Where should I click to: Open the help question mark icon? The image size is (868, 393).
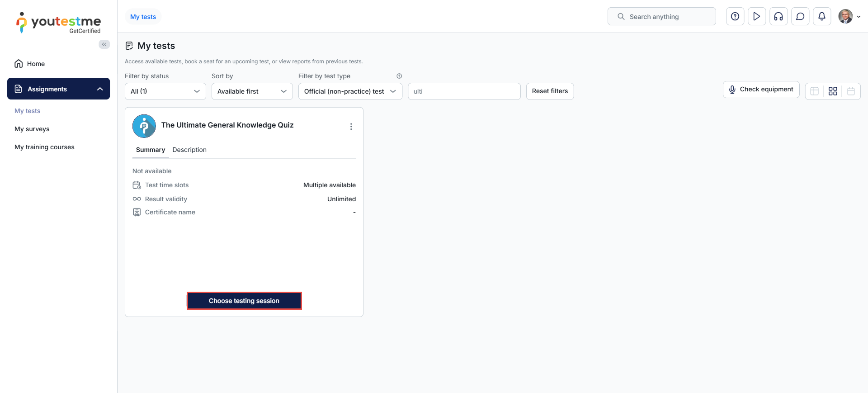tap(735, 17)
